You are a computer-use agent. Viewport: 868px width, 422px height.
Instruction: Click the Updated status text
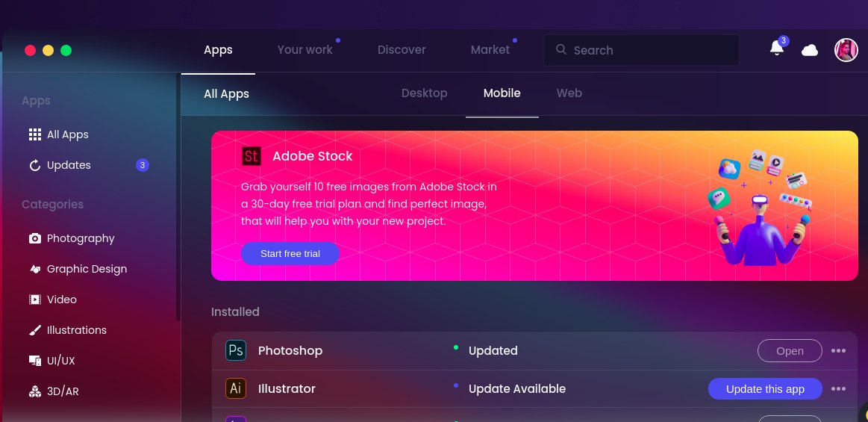coord(493,350)
